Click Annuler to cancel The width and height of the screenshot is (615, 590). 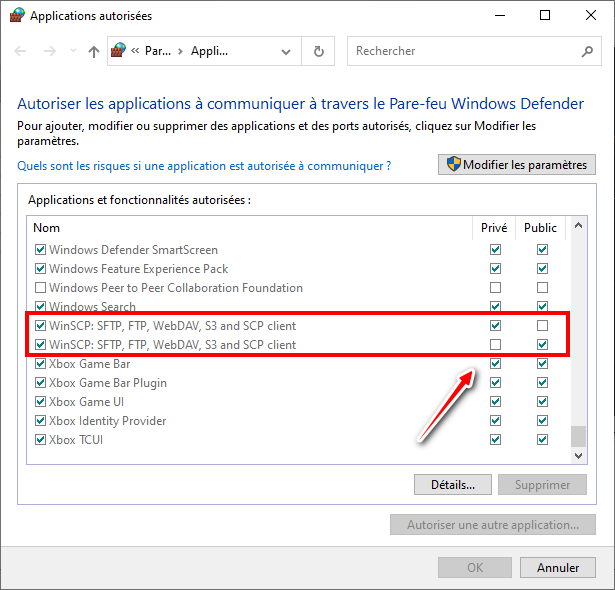558,568
